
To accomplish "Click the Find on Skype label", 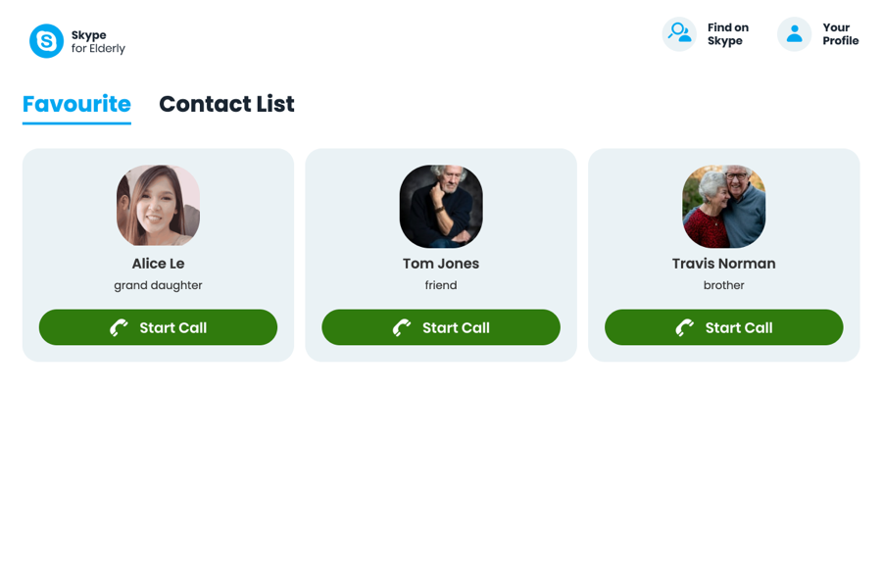I will pos(727,34).
